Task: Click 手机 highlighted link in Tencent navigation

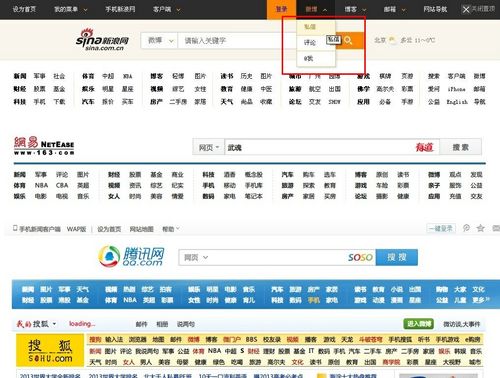Action: [313, 300]
